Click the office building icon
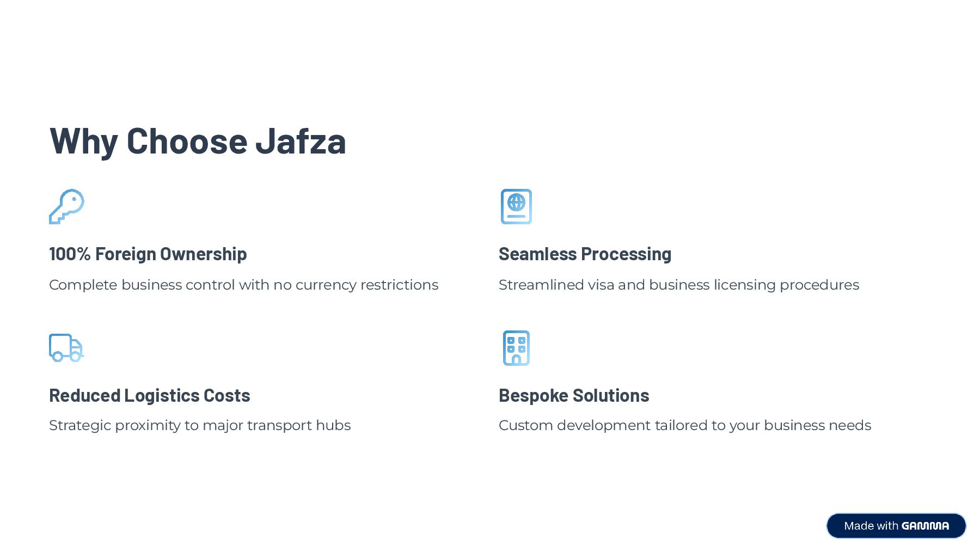This screenshot has width=980, height=552. (x=516, y=348)
